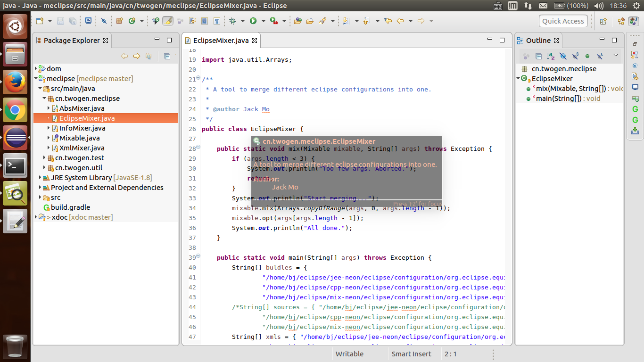Open InfoMixer.java in Package Explorer
Screen dimensions: 644x362
point(82,128)
